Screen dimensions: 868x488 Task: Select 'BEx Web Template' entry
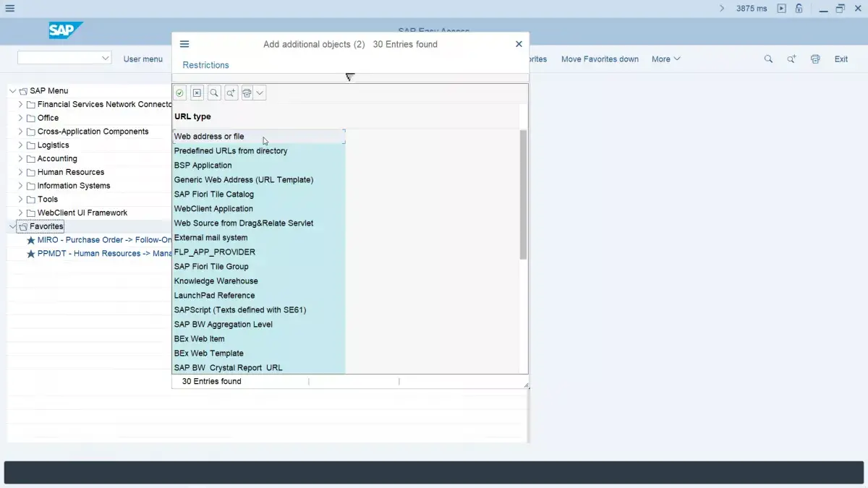259,354
